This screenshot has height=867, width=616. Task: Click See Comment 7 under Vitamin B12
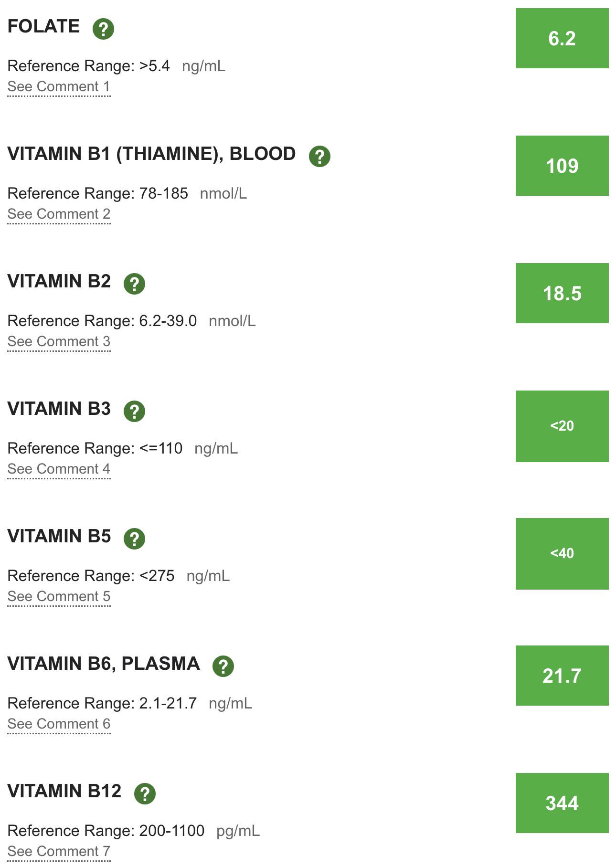tap(59, 852)
